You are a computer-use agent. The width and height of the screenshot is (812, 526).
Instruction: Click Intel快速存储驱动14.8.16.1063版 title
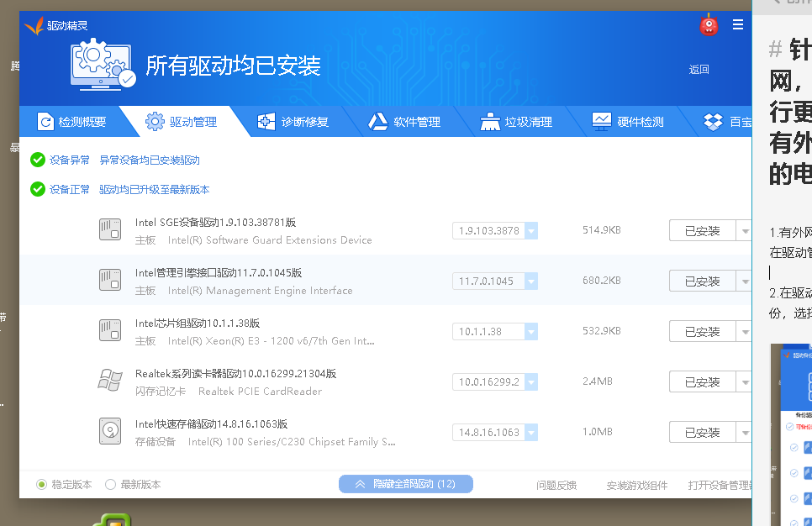(211, 424)
